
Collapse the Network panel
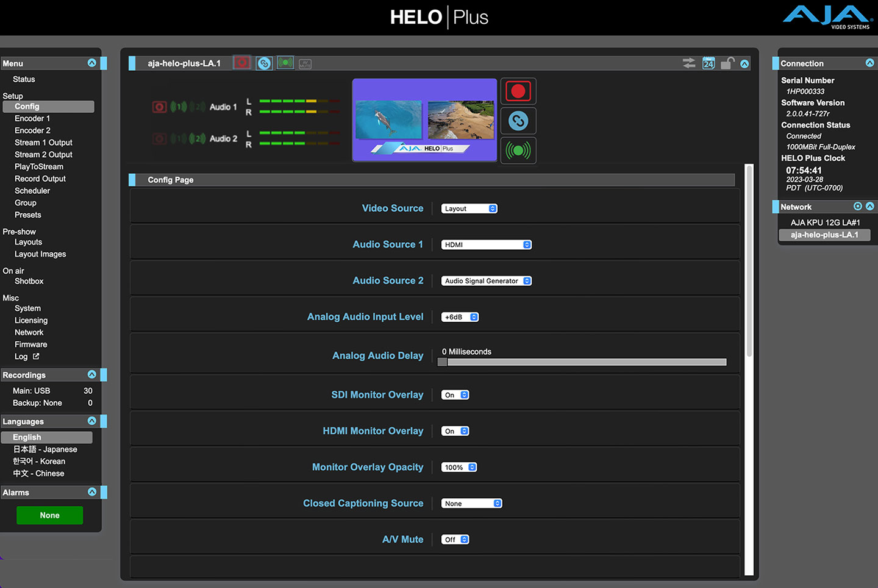[870, 207]
